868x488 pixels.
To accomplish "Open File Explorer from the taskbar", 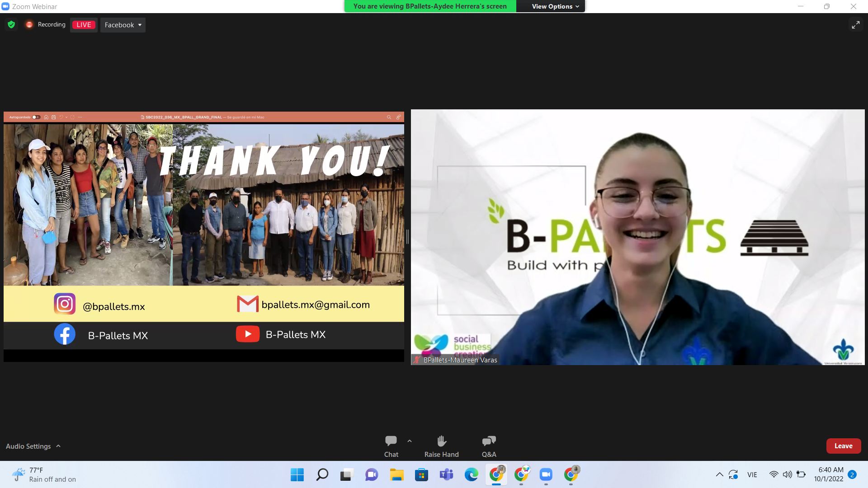I will [396, 474].
